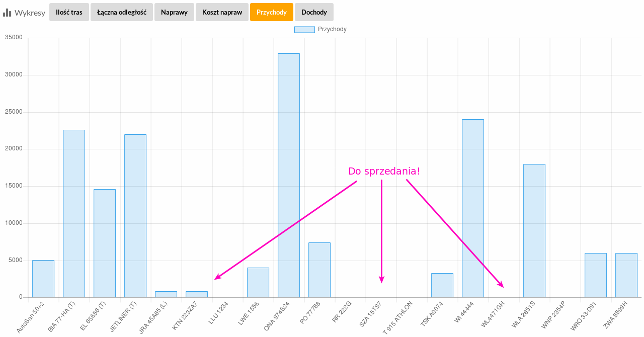This screenshot has height=337, width=644.
Task: Click the PO 77788 bar
Action: [x=319, y=270]
